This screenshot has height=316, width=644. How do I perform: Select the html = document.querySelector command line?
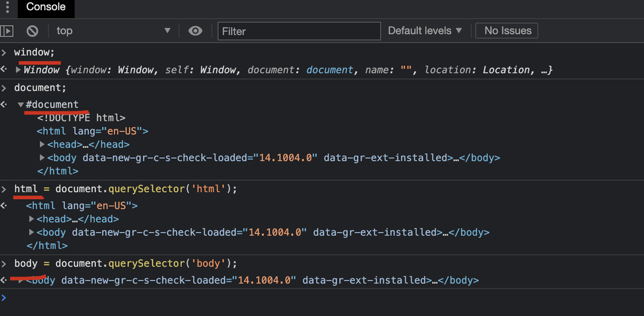tap(126, 189)
